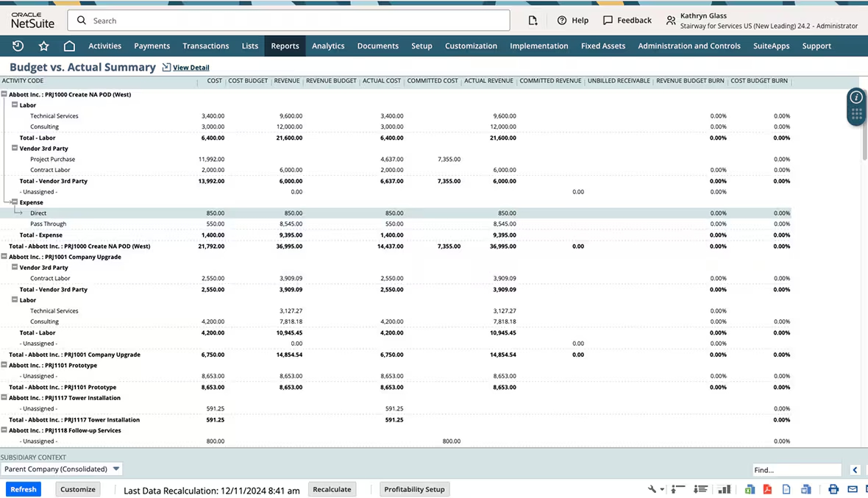Open the customization wrench tool
This screenshot has height=498, width=868.
pos(653,489)
